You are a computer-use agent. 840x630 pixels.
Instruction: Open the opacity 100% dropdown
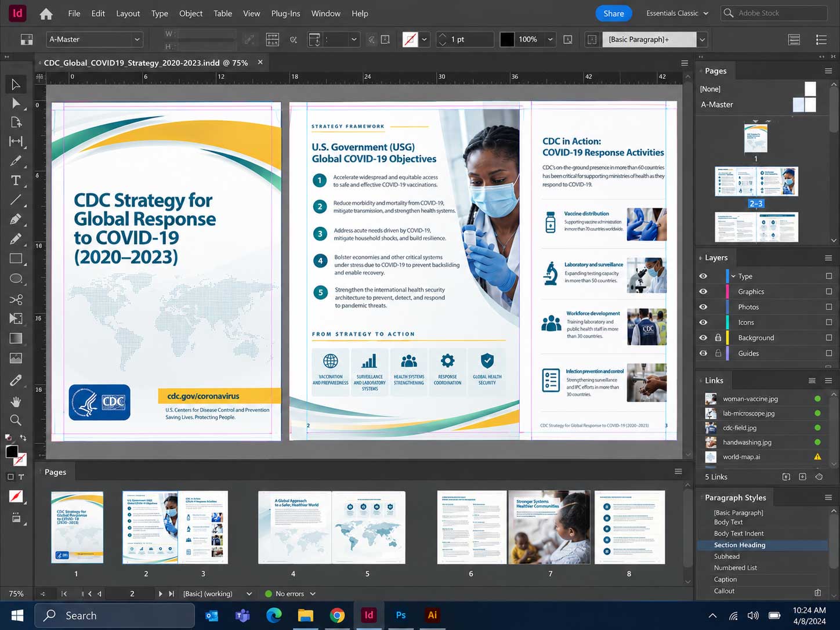[551, 39]
